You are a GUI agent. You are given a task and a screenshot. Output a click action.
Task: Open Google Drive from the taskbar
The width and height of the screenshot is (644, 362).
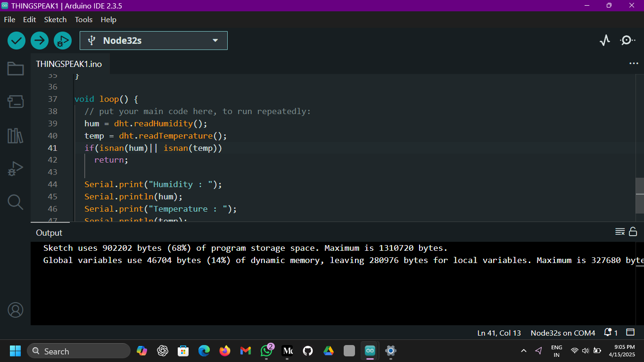click(329, 351)
